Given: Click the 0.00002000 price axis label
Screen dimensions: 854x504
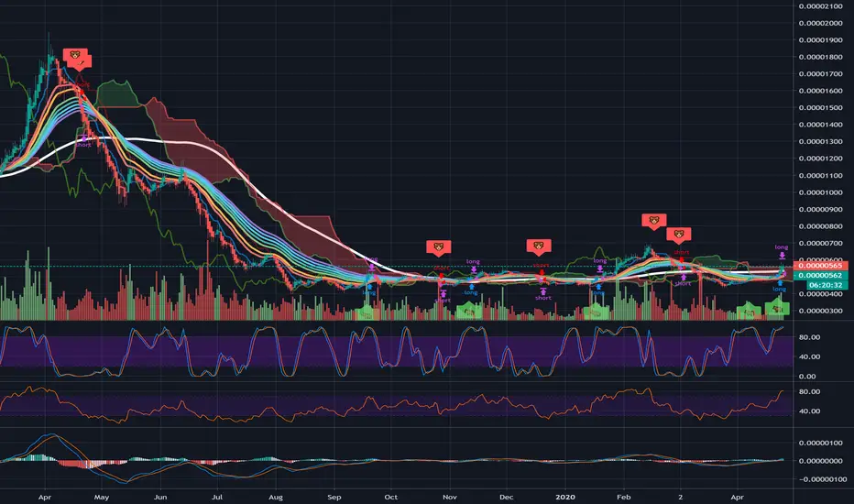Looking at the screenshot, I should click(x=820, y=24).
